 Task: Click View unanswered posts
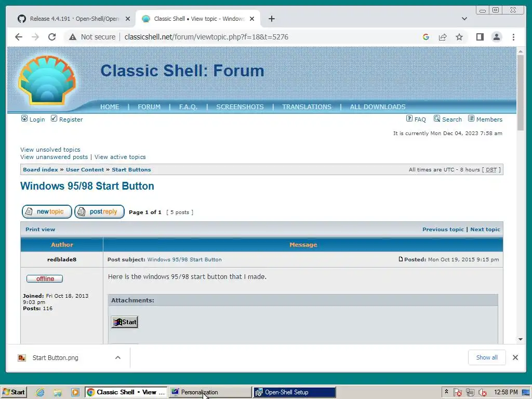(54, 157)
